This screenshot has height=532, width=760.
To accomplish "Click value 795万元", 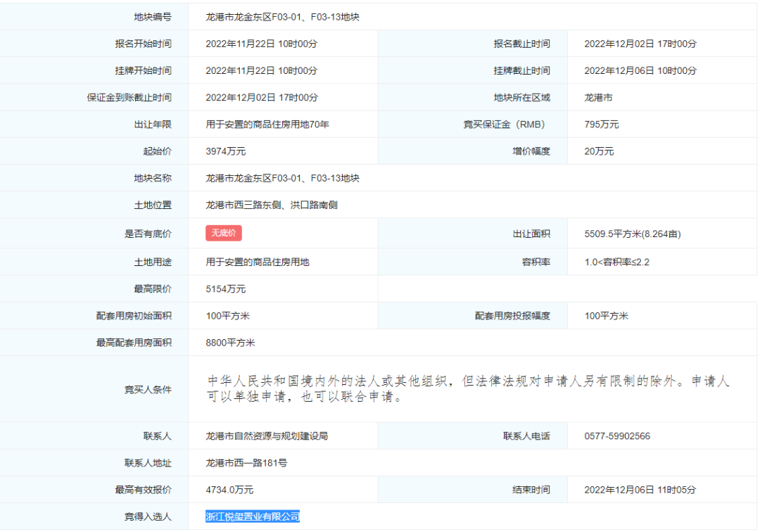I will click(602, 125).
